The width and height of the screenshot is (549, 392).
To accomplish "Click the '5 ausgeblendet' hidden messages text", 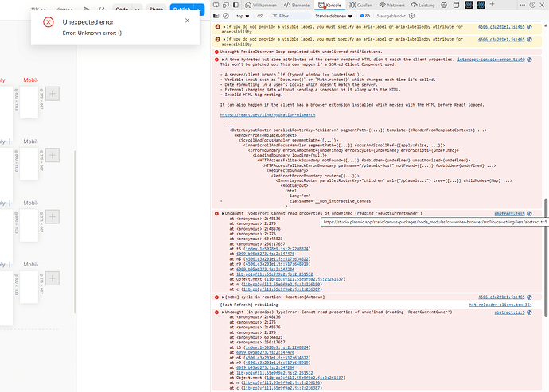I will click(391, 16).
